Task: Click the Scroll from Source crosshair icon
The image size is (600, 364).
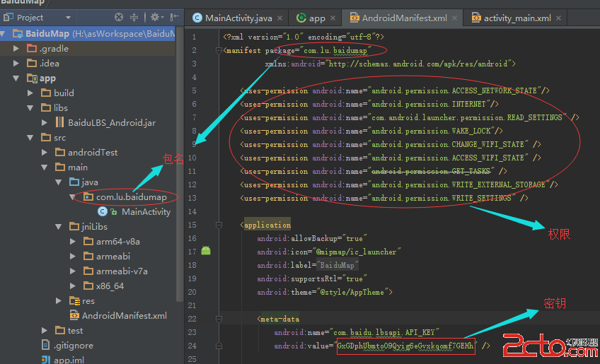Action: pos(117,17)
